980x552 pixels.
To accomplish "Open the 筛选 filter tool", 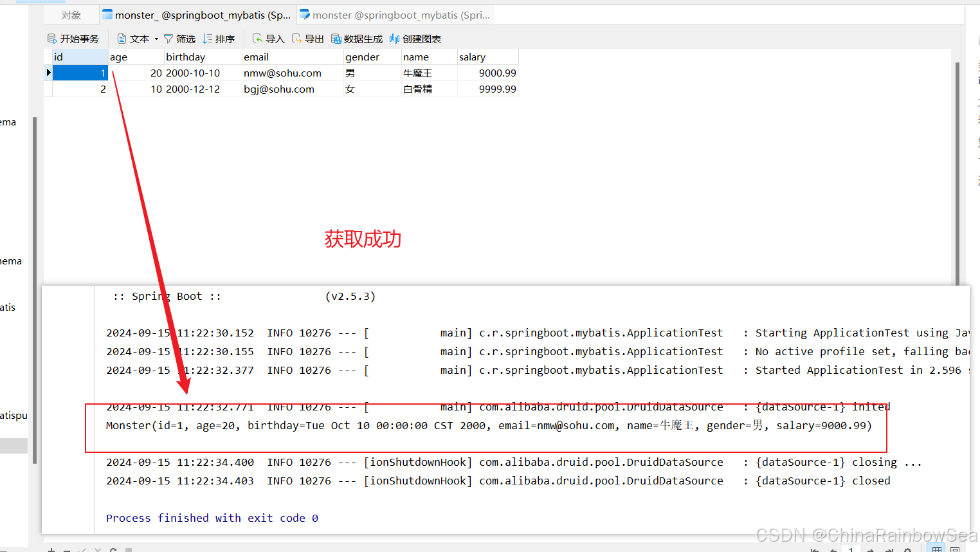I will [168, 39].
